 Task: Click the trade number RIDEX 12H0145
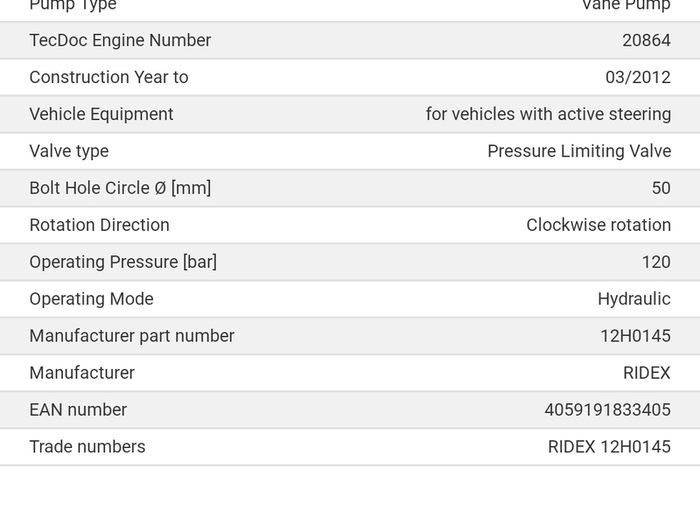[609, 447]
